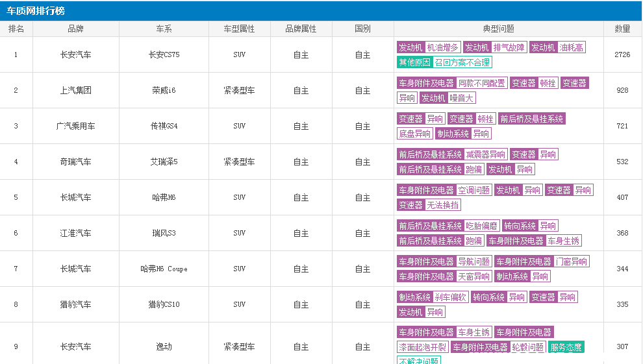Click the green 服务态度 tag
This screenshot has width=643, height=364.
tap(566, 347)
